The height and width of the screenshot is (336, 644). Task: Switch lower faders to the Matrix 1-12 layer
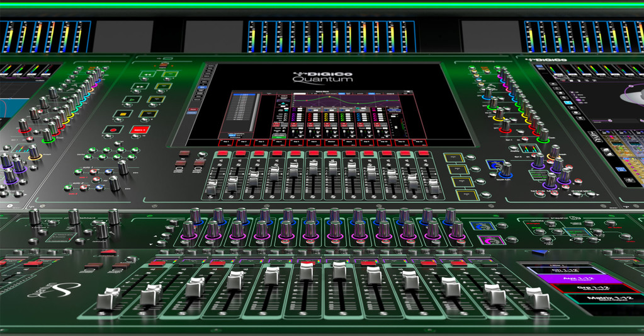[x=609, y=299]
